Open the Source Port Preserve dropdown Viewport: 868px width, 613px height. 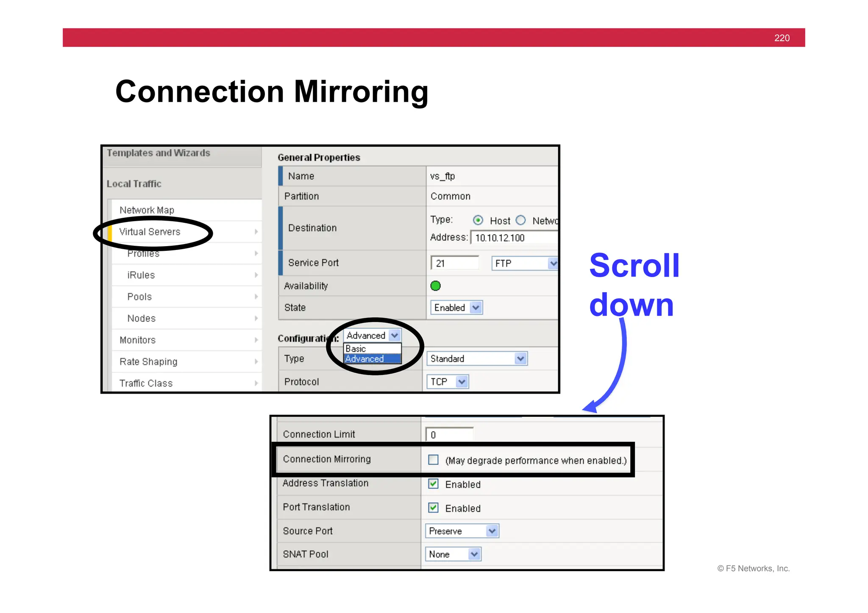coord(462,531)
